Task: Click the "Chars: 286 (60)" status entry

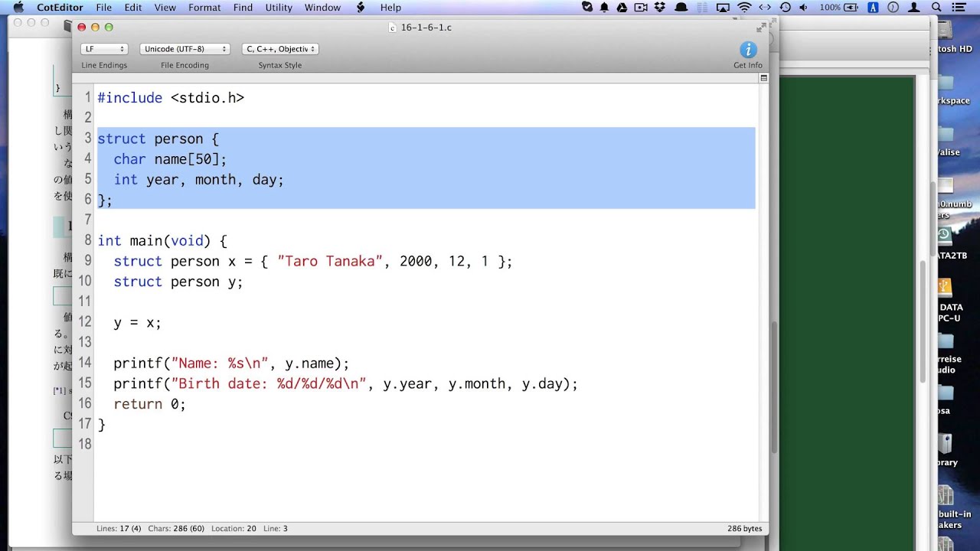Action: pyautogui.click(x=176, y=528)
